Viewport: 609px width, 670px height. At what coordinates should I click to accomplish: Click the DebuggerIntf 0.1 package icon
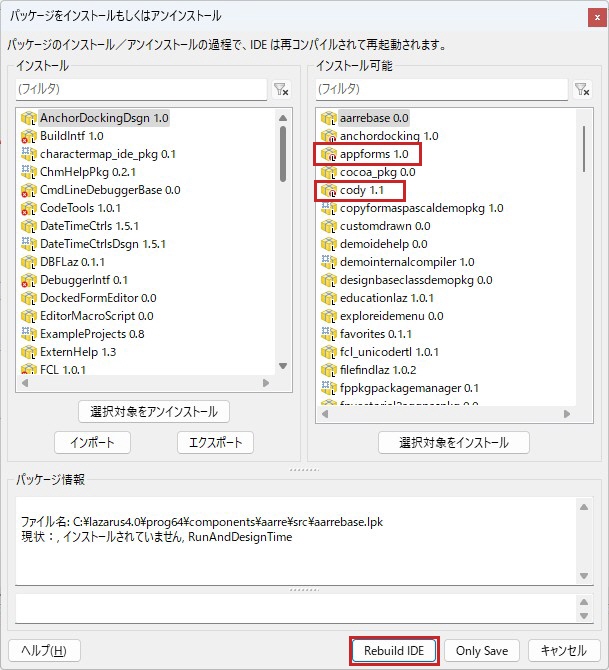point(28,280)
